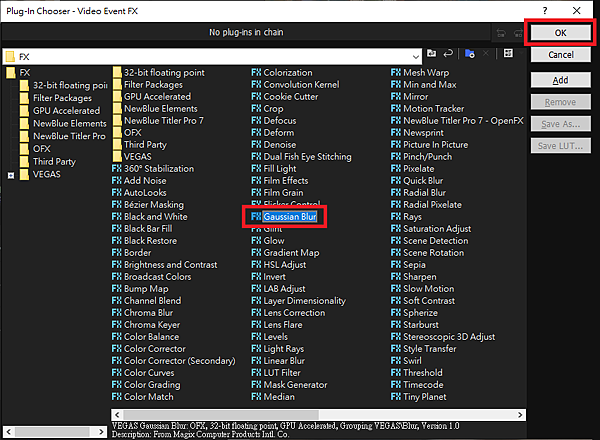Image resolution: width=600 pixels, height=440 pixels.
Task: Click right arrow of folder tree scrollbar
Action: tap(101, 432)
